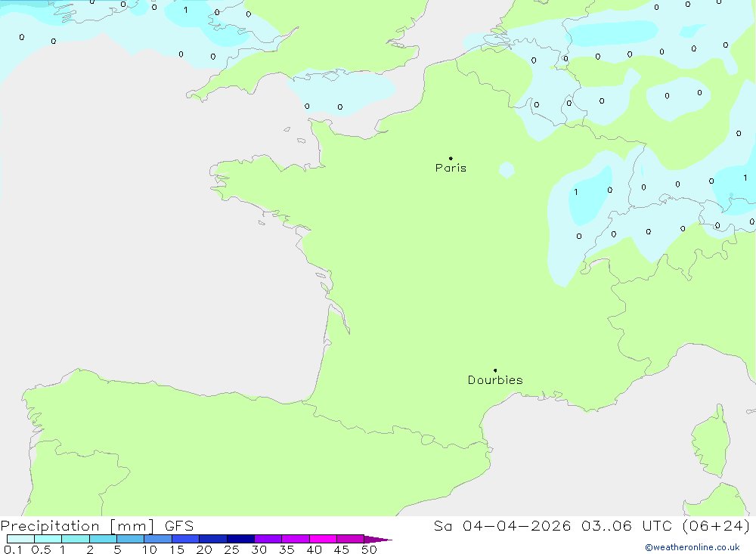Screen dimensions: 756x554
Task: Pick the legend swatch between 5 and 10
Action: click(x=131, y=539)
